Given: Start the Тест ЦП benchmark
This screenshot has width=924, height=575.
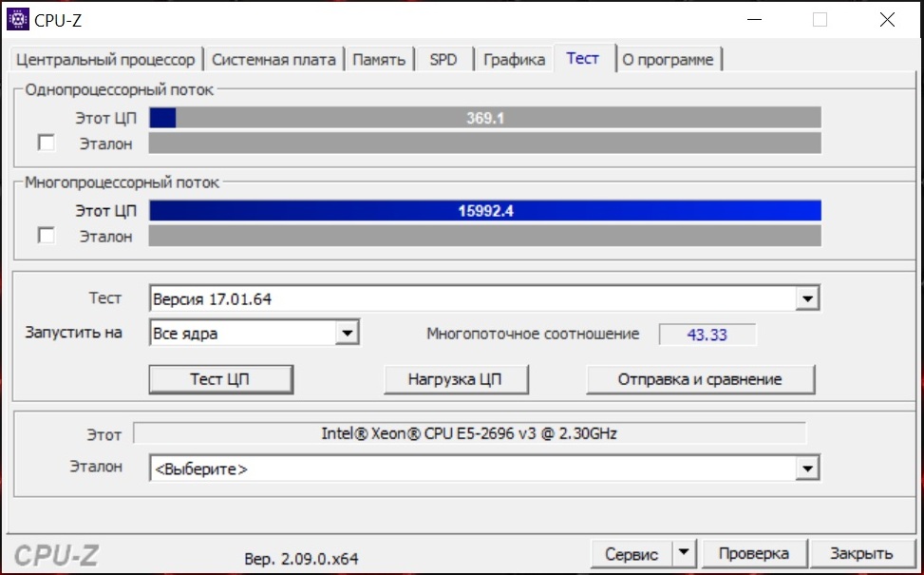Looking at the screenshot, I should (x=221, y=379).
